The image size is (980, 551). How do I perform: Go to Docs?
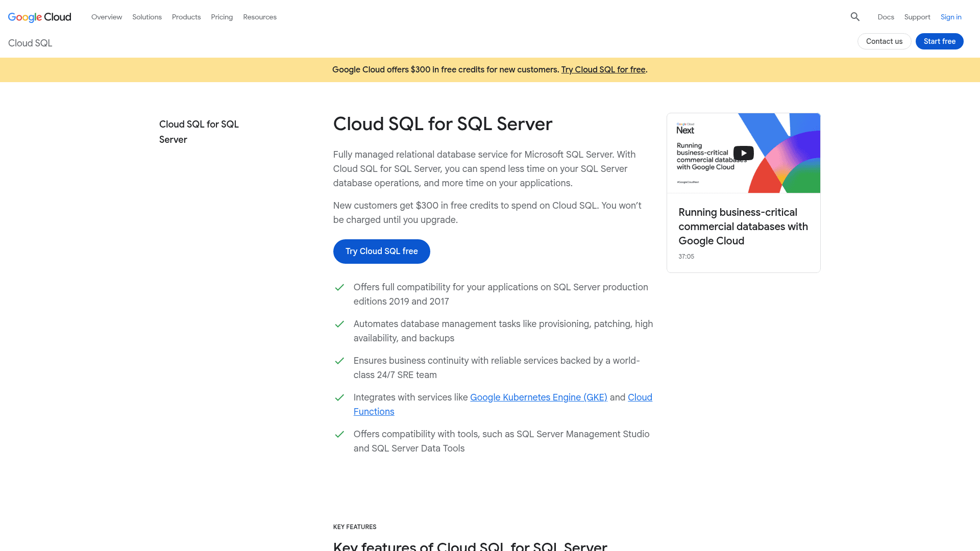pos(886,17)
